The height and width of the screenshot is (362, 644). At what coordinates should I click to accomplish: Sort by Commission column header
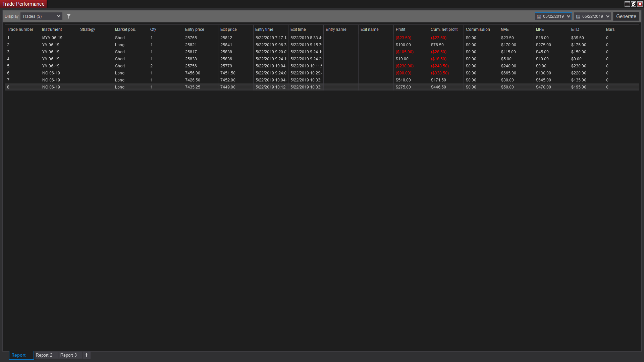(481, 29)
